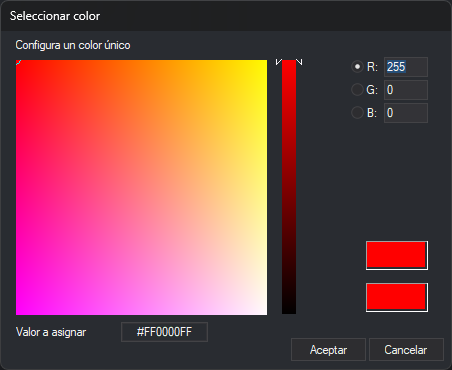Click the G value input field
The image size is (452, 370).
click(406, 90)
